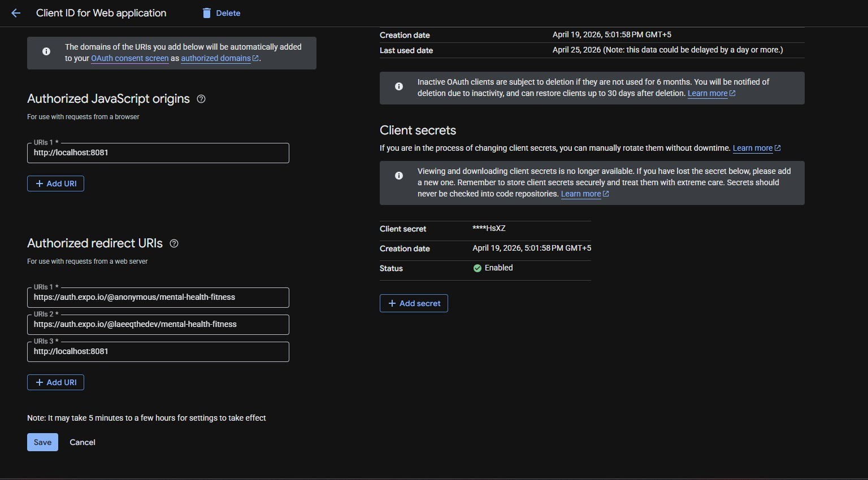This screenshot has height=480, width=868.
Task: Open help icon for Authorized redirect URIs
Action: 174,243
